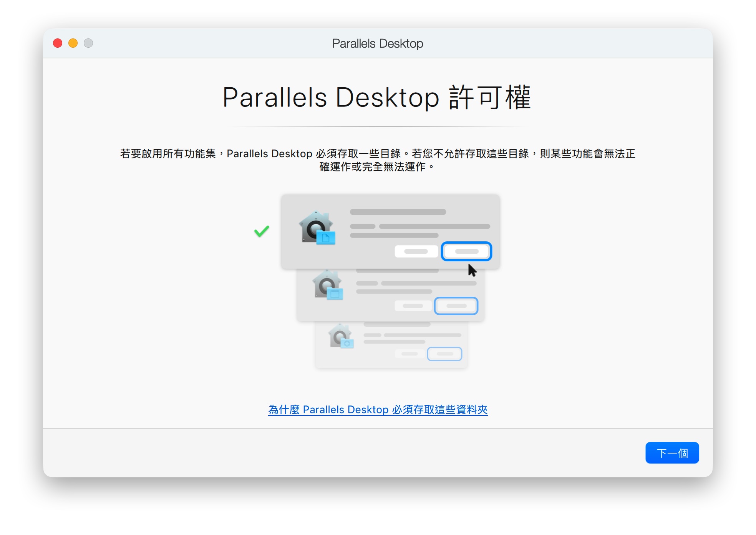The height and width of the screenshot is (535, 756).
Task: Click the black mouse pointer illustration
Action: (x=472, y=270)
